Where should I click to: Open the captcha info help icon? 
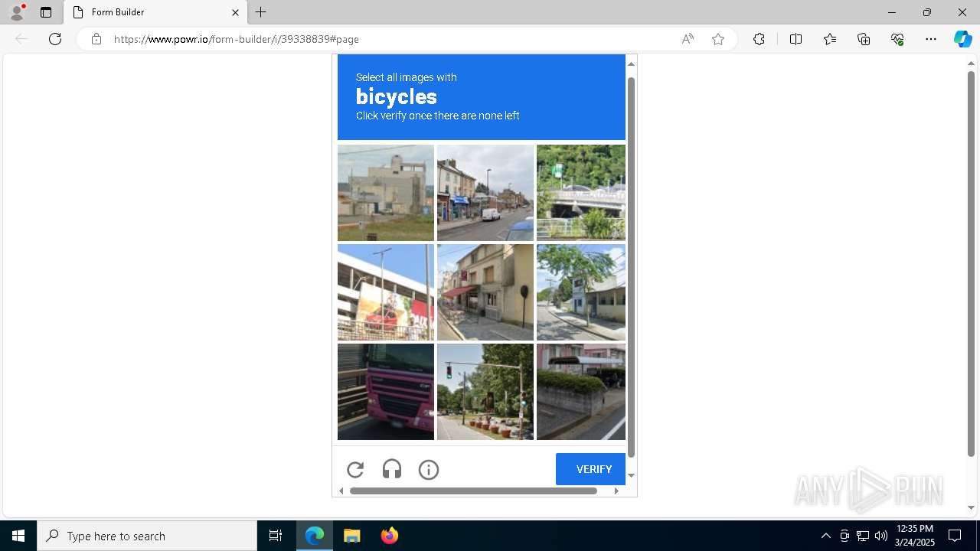[x=429, y=470]
